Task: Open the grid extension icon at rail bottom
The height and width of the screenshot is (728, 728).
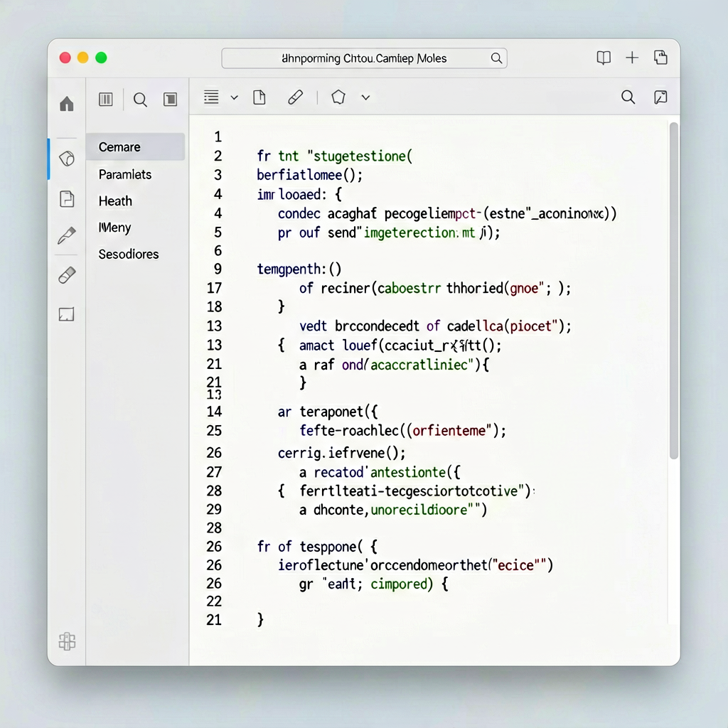Action: 67,641
